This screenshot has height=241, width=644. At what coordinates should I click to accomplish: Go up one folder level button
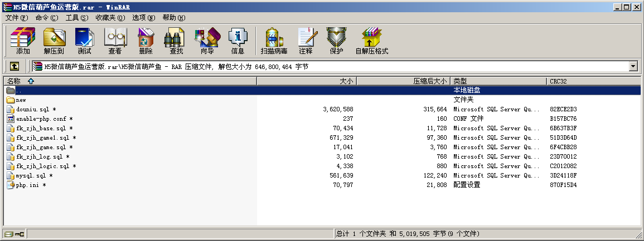click(14, 67)
